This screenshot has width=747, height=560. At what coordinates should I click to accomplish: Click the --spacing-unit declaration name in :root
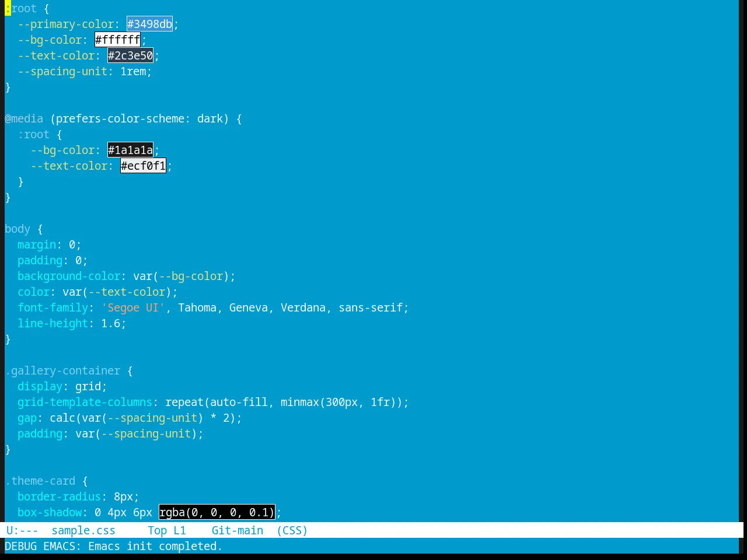pyautogui.click(x=62, y=71)
